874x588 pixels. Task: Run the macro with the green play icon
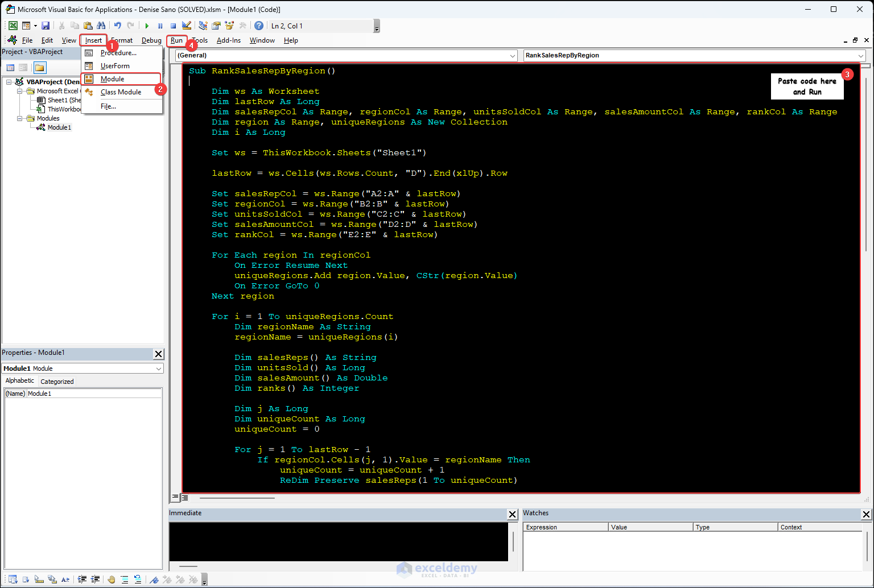click(147, 26)
